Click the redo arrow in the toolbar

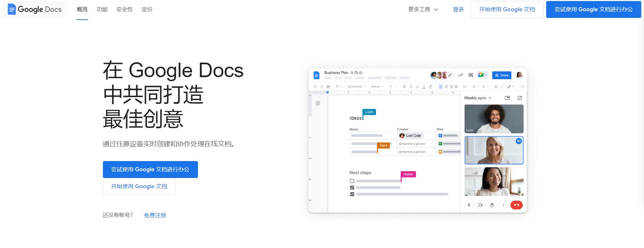pos(321,87)
